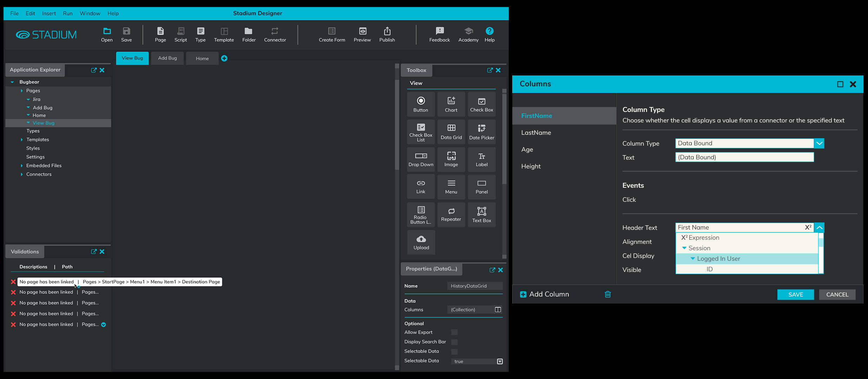The height and width of the screenshot is (379, 868).
Task: Delete column using the trash icon
Action: click(608, 294)
